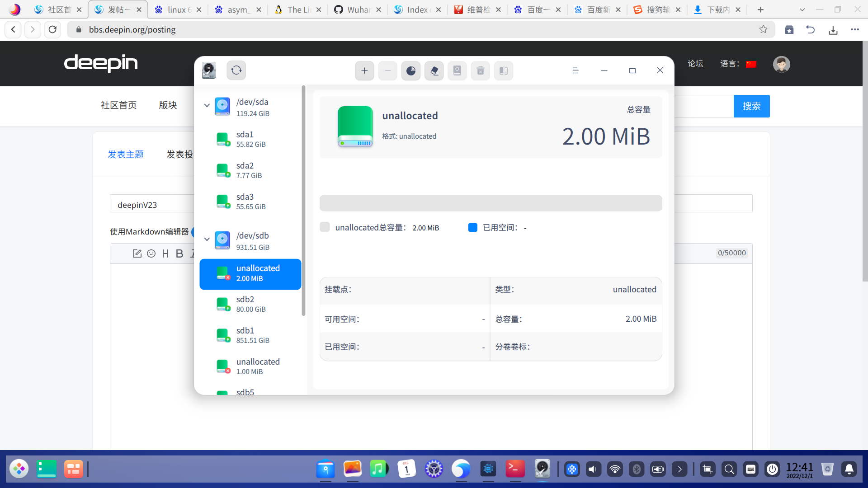
Task: Click the pie-chart partition icon
Action: click(x=410, y=71)
